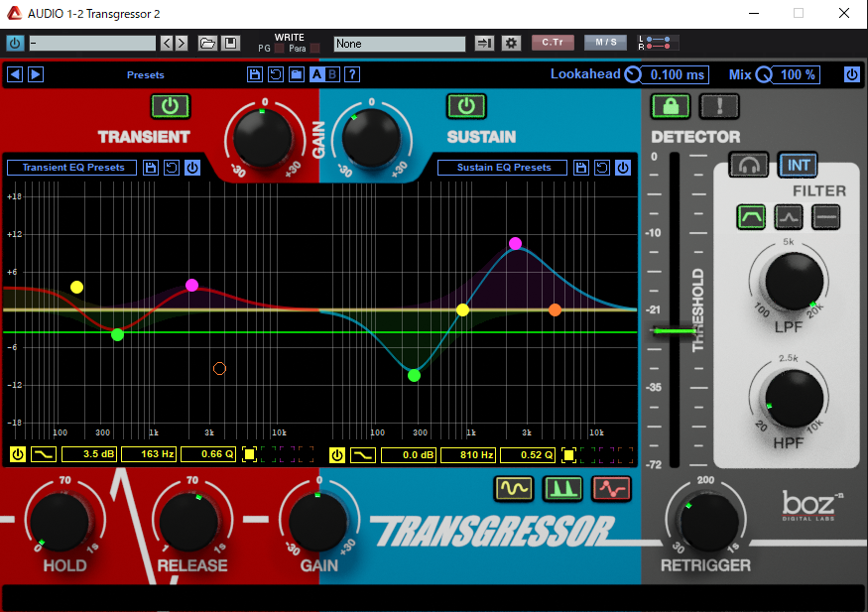Select the yellow waveform display button
Screen dimensions: 868x612
pyautogui.click(x=514, y=489)
